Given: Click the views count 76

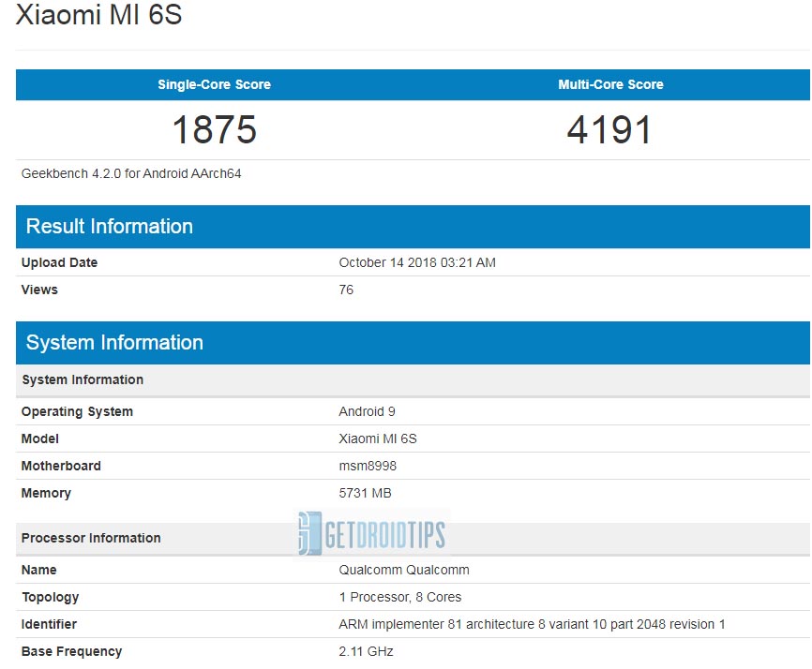Looking at the screenshot, I should click(346, 290).
